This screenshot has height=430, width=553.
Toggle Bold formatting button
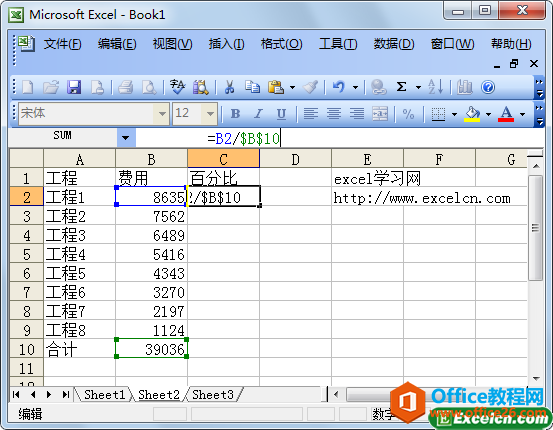(x=235, y=114)
